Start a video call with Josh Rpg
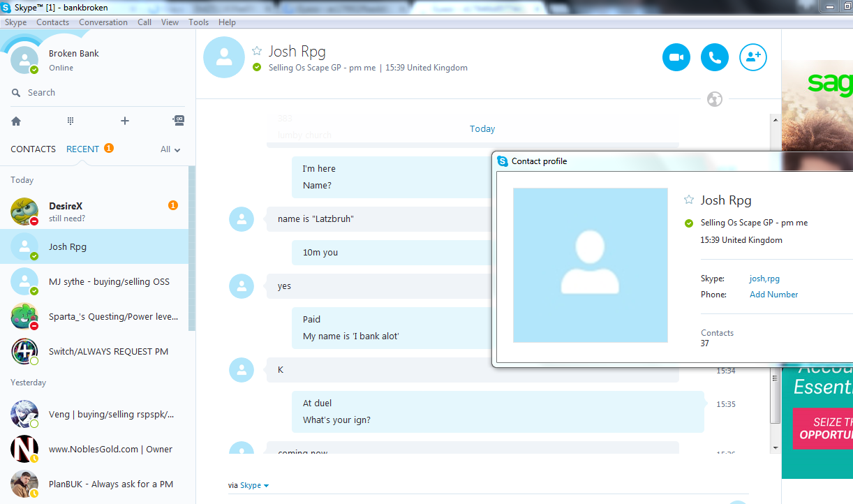 [676, 57]
